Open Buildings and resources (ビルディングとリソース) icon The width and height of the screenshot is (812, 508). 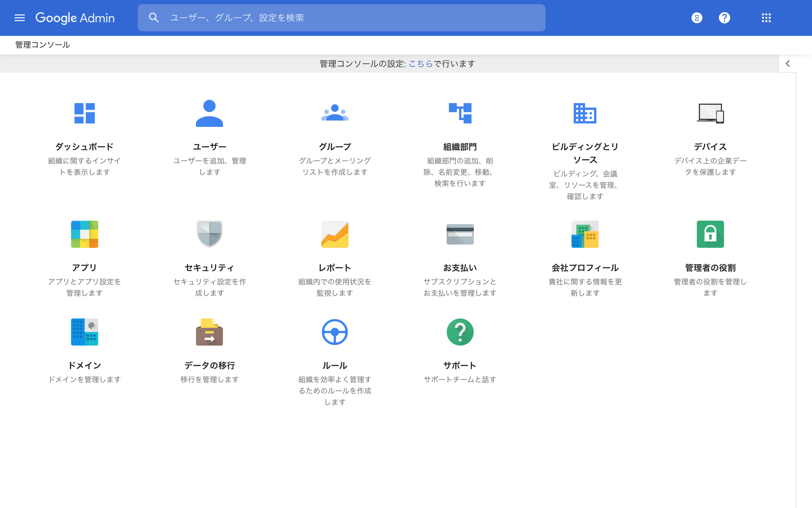(x=585, y=113)
